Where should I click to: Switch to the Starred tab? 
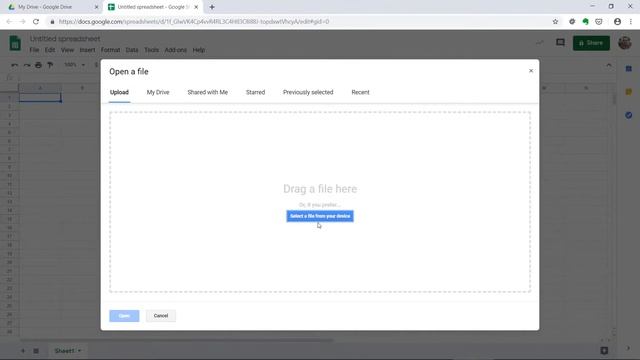(255, 92)
